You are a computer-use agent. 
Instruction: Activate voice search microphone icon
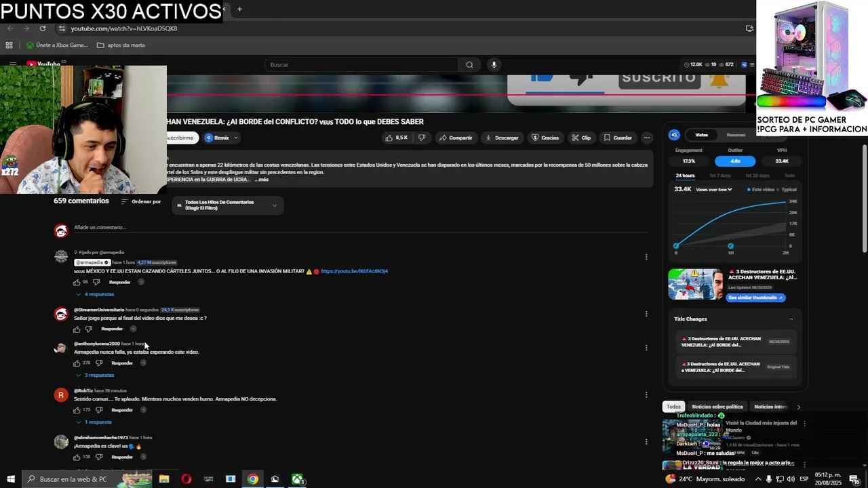494,65
